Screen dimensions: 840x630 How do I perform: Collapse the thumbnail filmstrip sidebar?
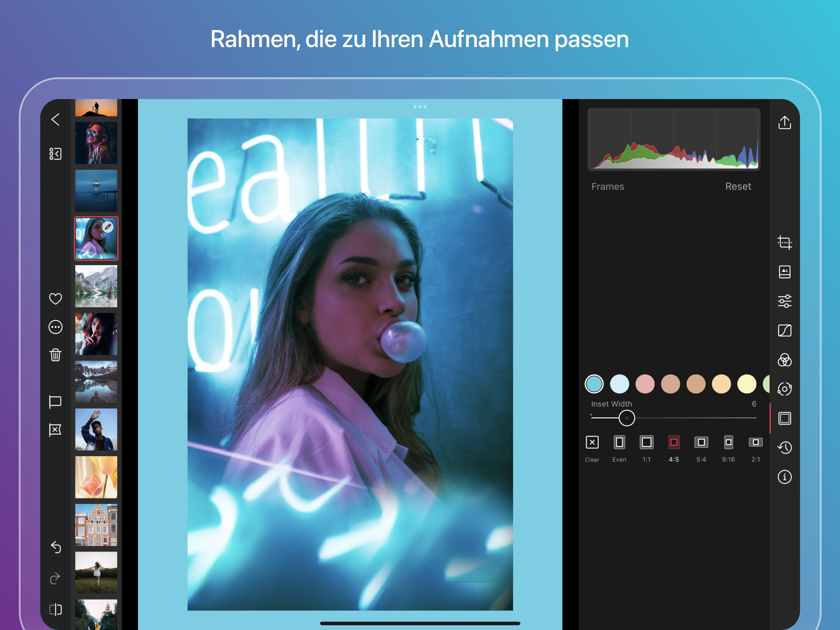tap(55, 154)
